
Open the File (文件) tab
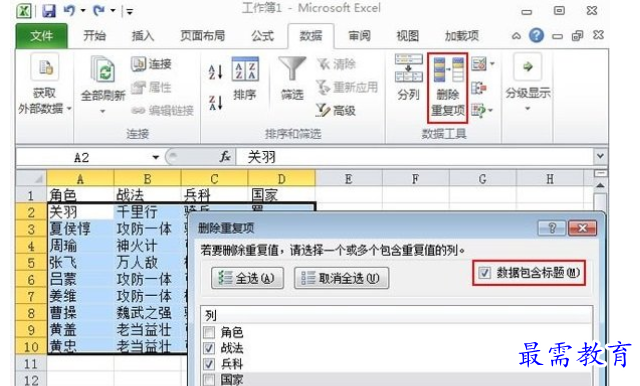pos(42,36)
